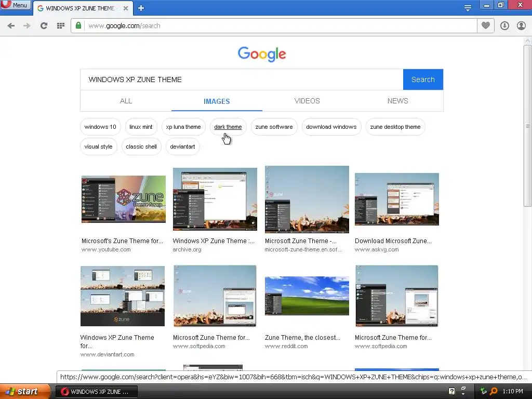Open a new tab with the plus icon
532x399 pixels.
141,8
